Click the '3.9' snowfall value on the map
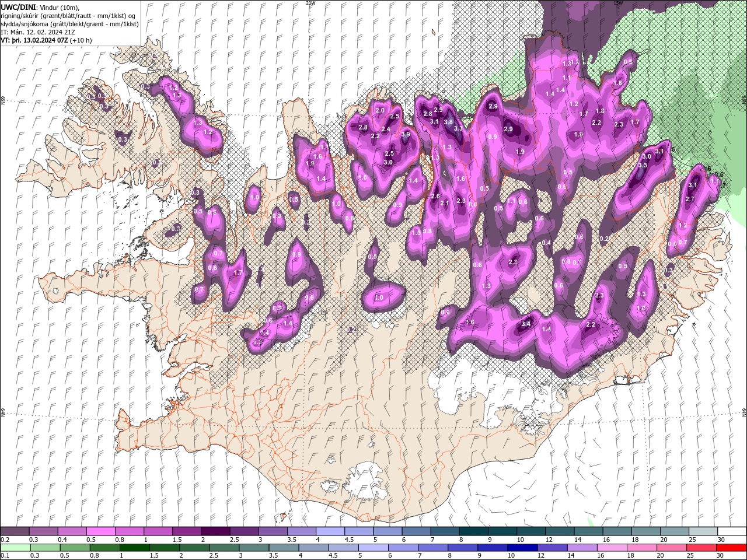Screen dimensions: 747x560 pyautogui.click(x=406, y=134)
